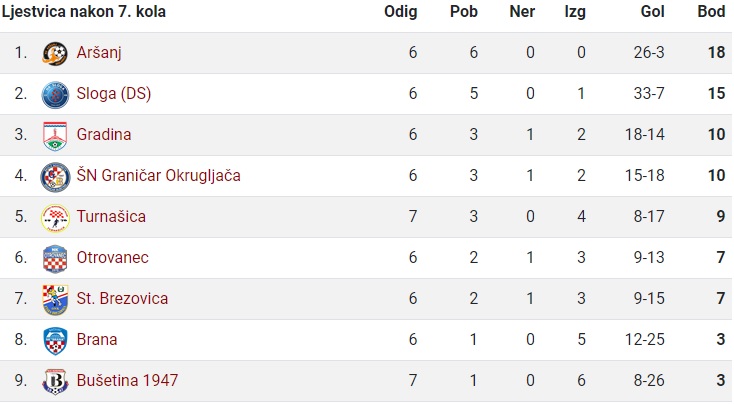Image resolution: width=734 pixels, height=404 pixels.
Task: Click the ŠN Graničar Okrugljača crest
Action: tap(55, 176)
